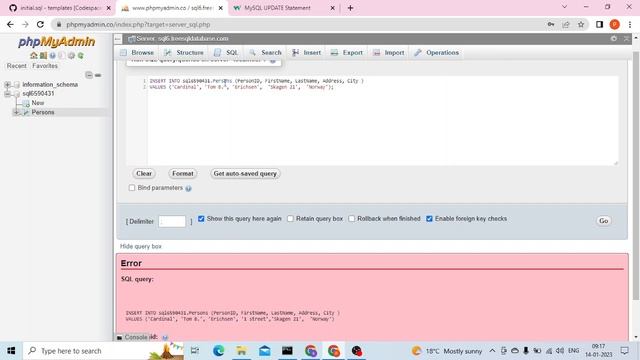Open Favorites tables link
This screenshot has width=640, height=360.
click(45, 66)
